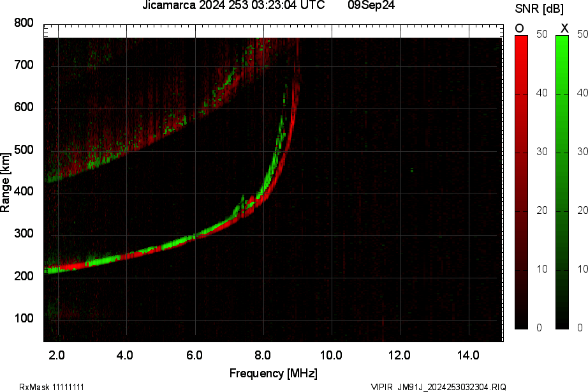
Task: Click the '200' range tick label
Action: 24,276
